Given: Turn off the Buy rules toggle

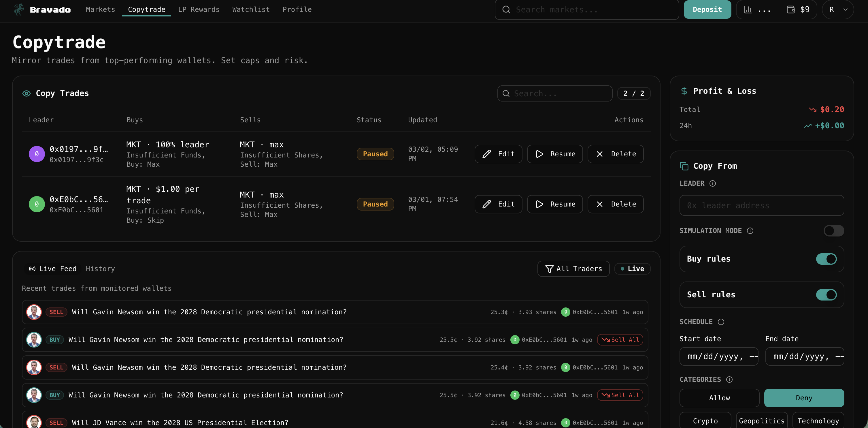Looking at the screenshot, I should pos(826,259).
